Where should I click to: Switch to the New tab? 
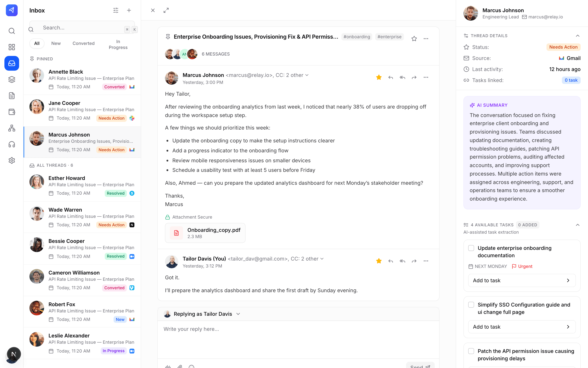click(x=56, y=43)
